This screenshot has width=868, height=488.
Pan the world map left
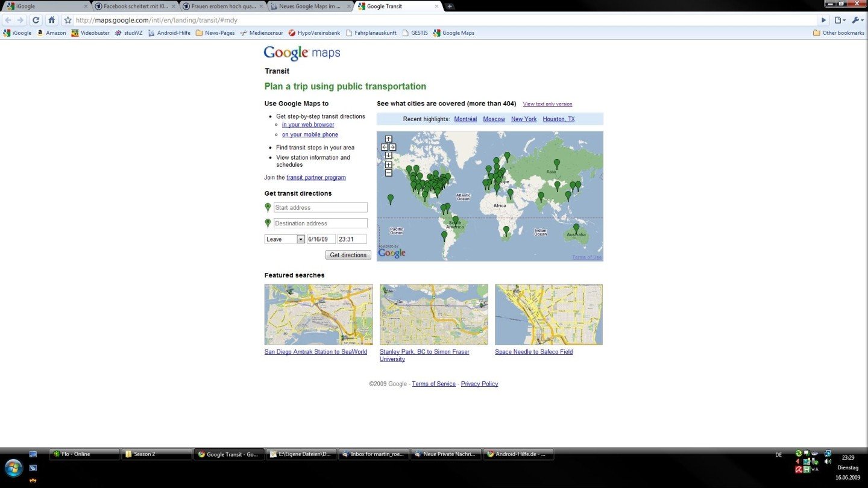pyautogui.click(x=385, y=147)
